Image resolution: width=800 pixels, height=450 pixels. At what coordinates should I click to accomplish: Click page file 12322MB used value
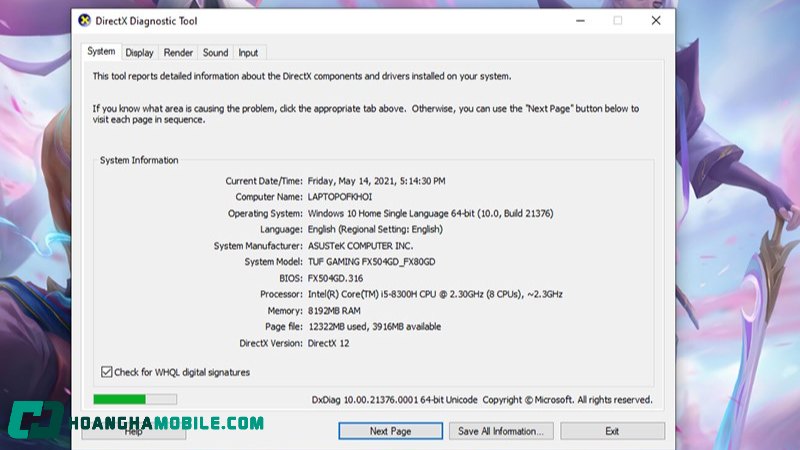[x=374, y=327]
